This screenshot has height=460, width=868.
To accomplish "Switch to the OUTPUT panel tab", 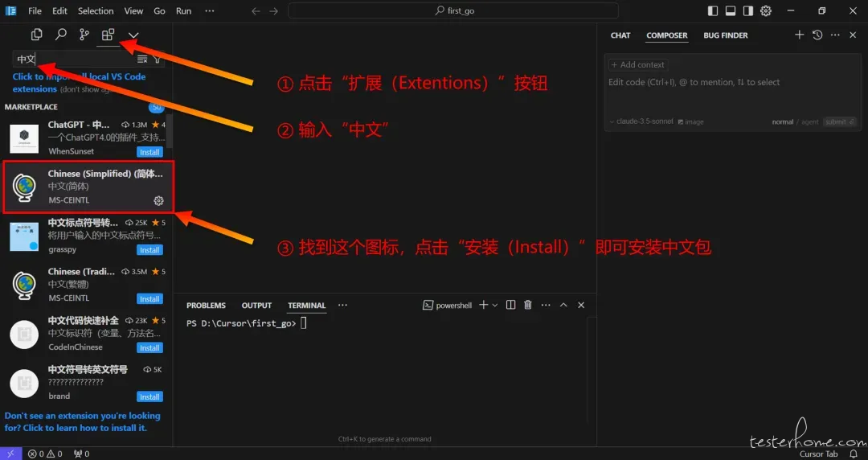I will [x=256, y=306].
